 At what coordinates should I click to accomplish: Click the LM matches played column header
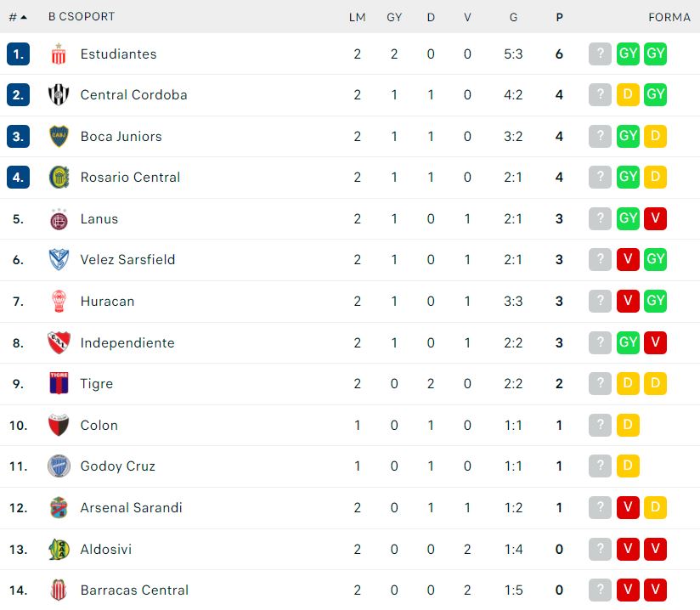tap(357, 17)
